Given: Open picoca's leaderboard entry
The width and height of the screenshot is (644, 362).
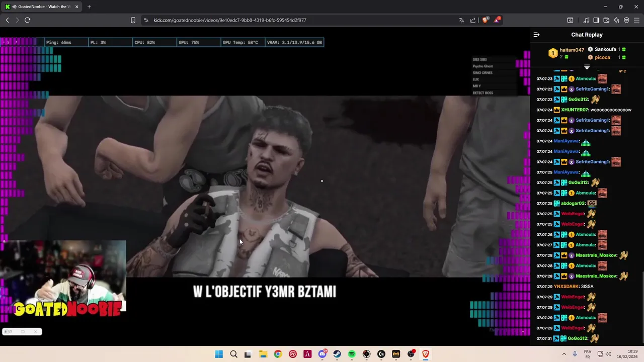Looking at the screenshot, I should pos(602,57).
